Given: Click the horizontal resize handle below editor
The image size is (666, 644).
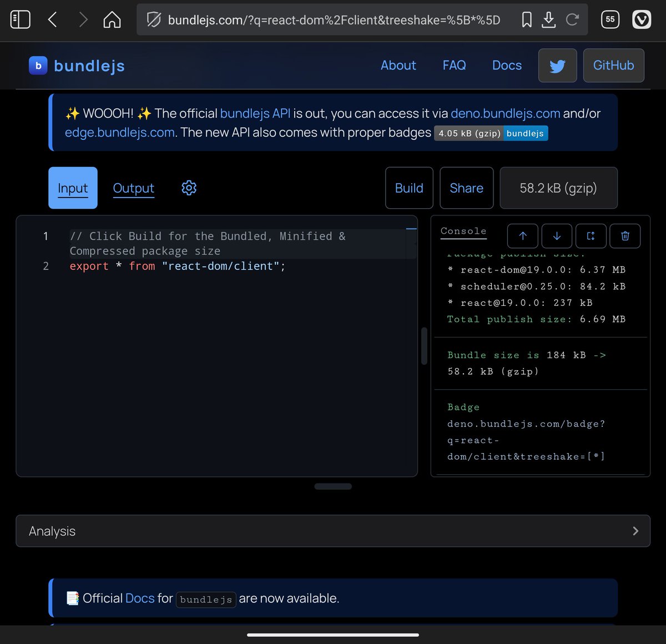Looking at the screenshot, I should click(x=333, y=486).
